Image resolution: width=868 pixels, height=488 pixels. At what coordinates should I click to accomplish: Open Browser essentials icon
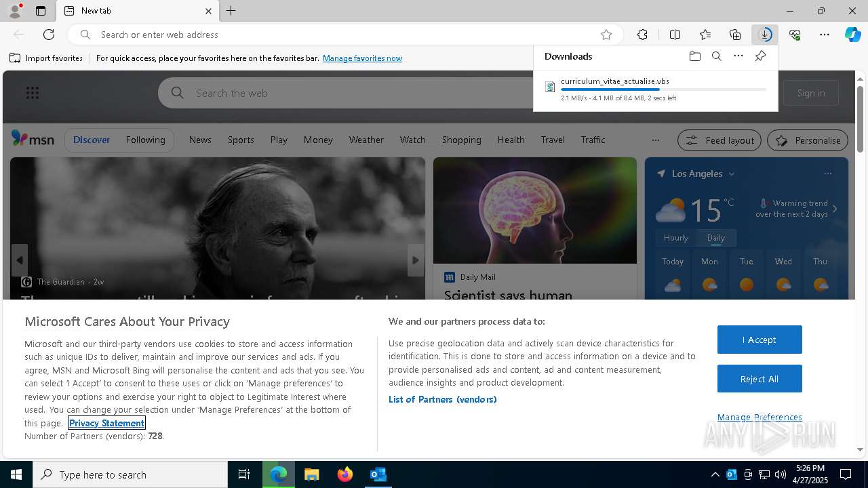click(x=795, y=35)
